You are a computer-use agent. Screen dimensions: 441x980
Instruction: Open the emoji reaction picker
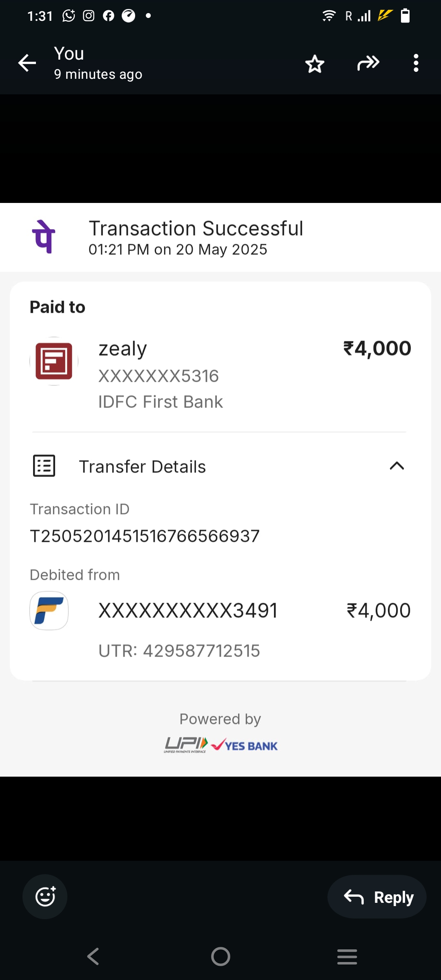[45, 897]
